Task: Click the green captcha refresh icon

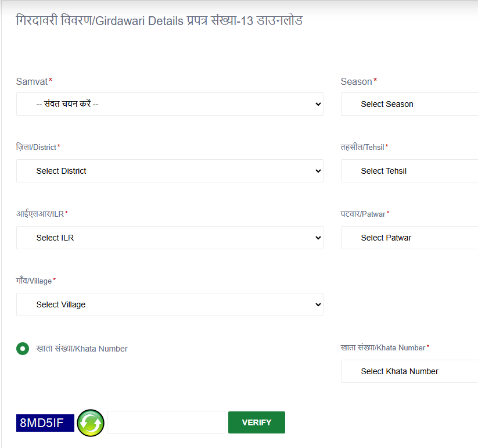Action: (x=90, y=422)
